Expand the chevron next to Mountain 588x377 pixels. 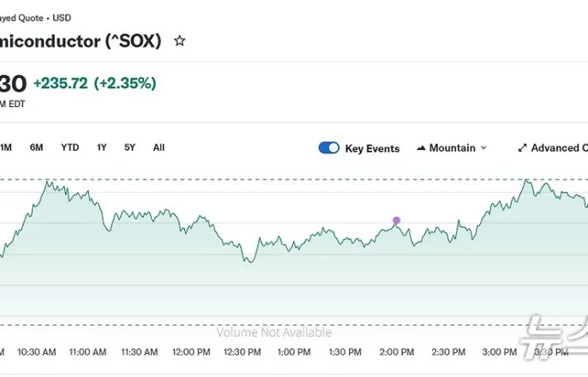coord(483,148)
